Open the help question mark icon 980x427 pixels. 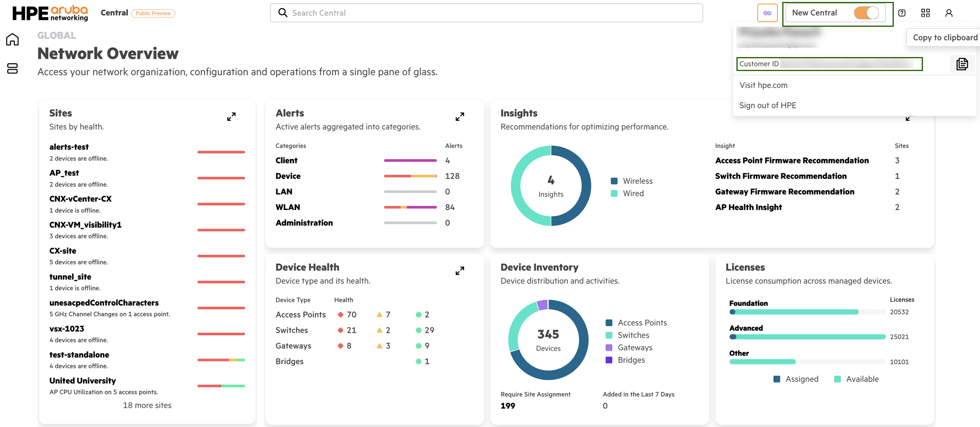click(902, 13)
